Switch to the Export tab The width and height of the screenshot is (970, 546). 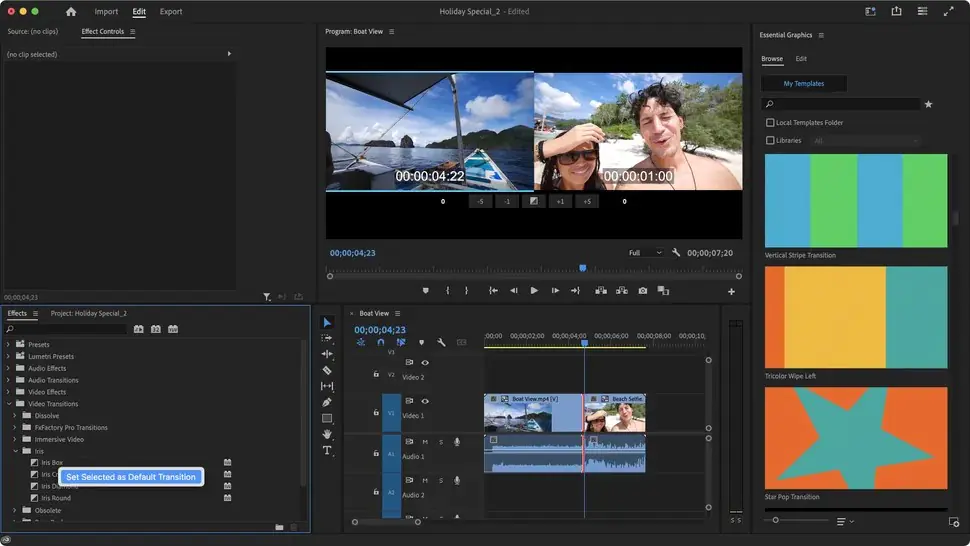[x=171, y=12]
